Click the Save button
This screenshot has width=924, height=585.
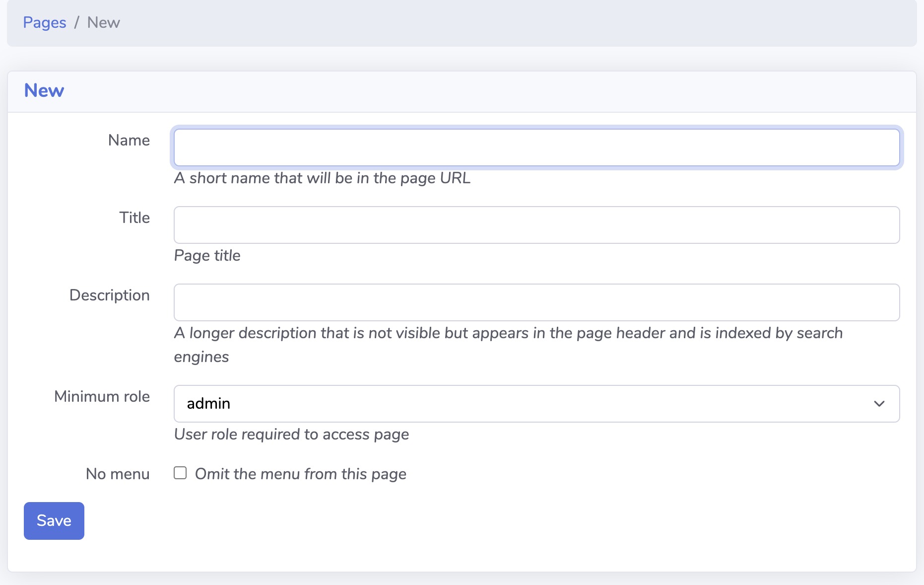[54, 520]
